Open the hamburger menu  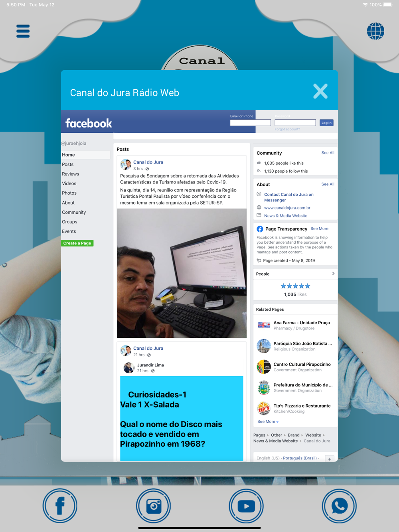coord(23,31)
